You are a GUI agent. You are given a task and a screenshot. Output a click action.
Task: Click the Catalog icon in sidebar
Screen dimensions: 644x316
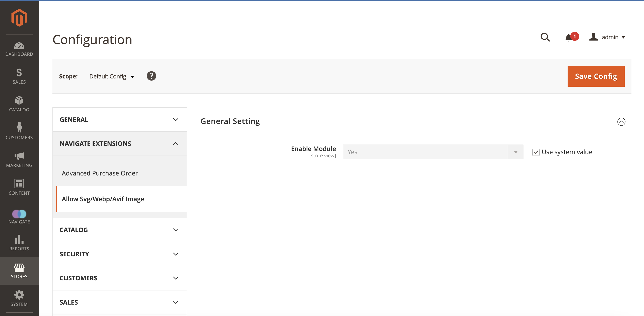click(19, 104)
